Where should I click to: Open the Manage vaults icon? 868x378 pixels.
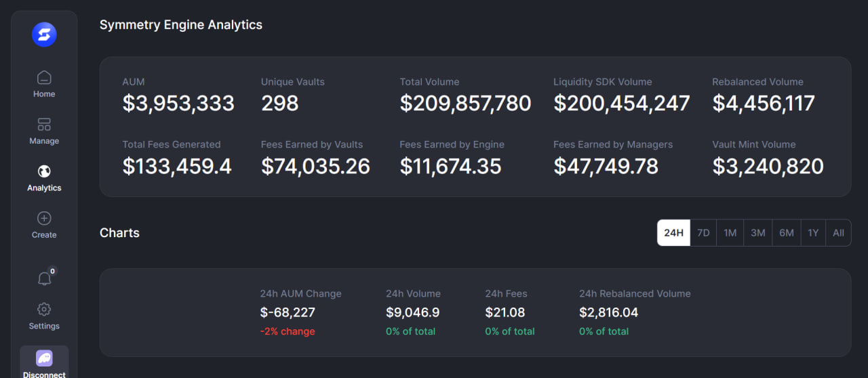44,125
